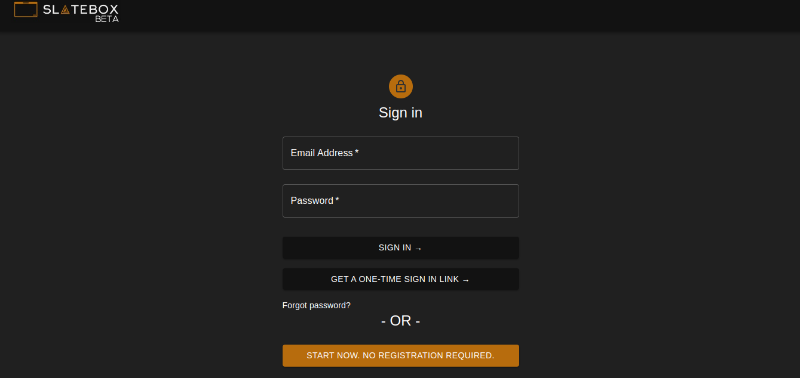
Task: Click the Slatebox rectangle logo icon
Action: (26, 9)
